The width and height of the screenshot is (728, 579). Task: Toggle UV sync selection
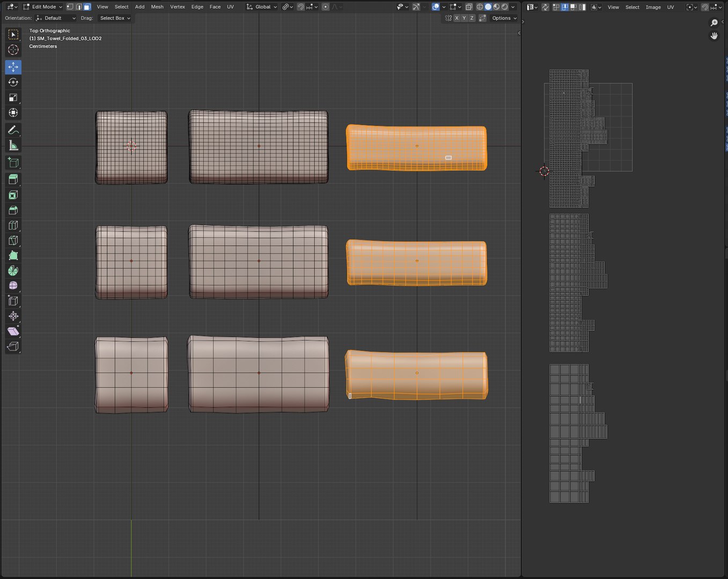(x=545, y=7)
